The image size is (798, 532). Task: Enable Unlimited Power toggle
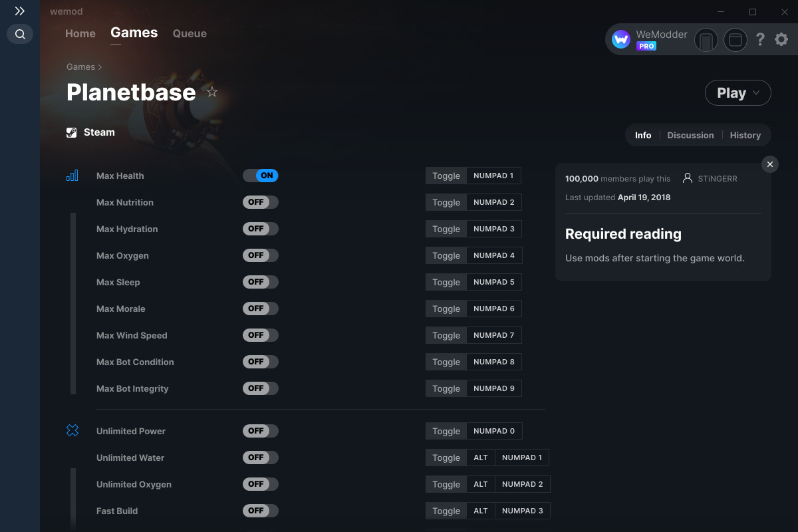[x=261, y=431]
